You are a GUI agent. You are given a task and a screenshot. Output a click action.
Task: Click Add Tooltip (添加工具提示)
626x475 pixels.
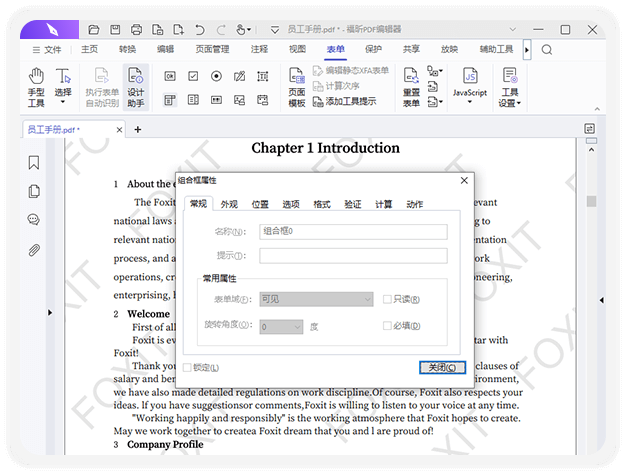click(x=345, y=101)
